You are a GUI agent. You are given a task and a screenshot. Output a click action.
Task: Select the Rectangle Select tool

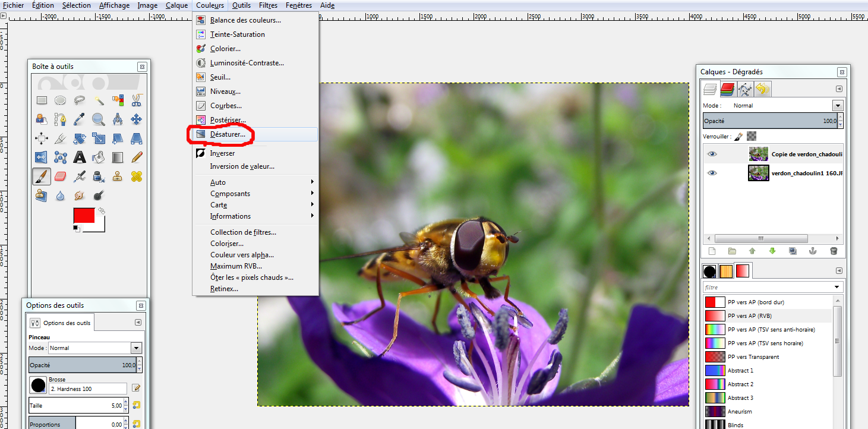42,100
